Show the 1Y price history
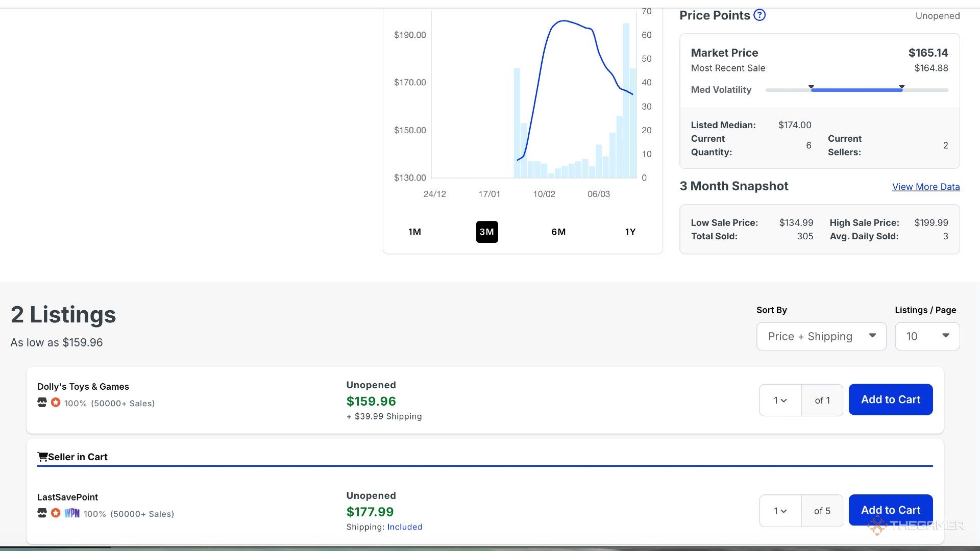The height and width of the screenshot is (551, 980). click(x=630, y=232)
